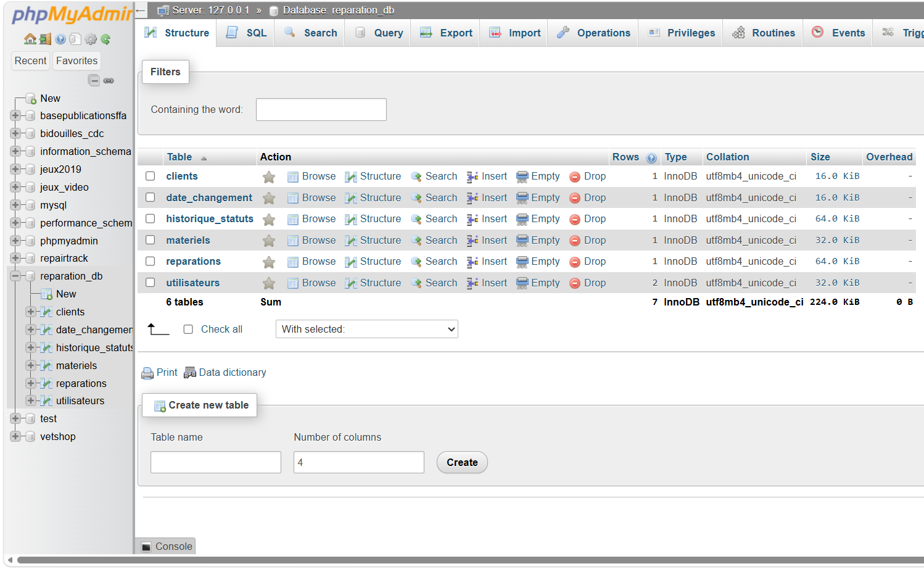Screen dimensions: 924x569
Task: Open the With selected dropdown
Action: pos(367,329)
